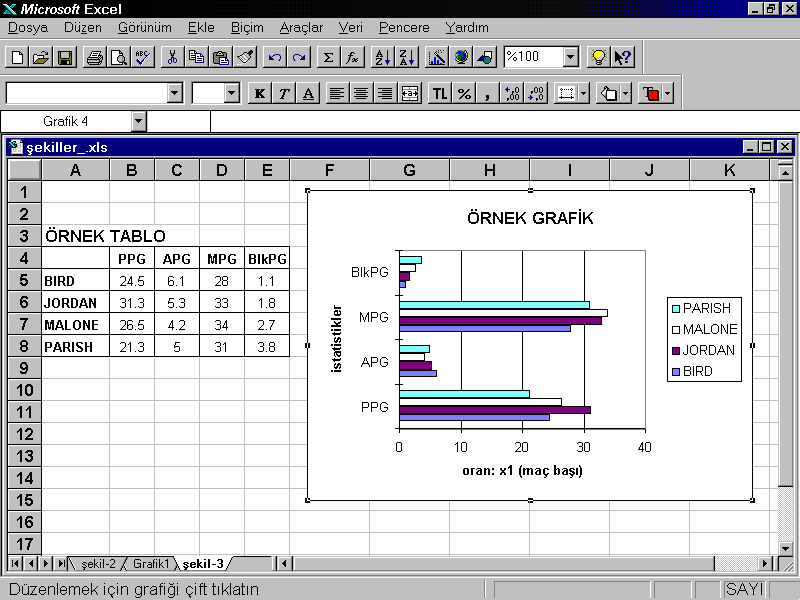The height and width of the screenshot is (600, 800).
Task: Open Print Preview icon
Action: pyautogui.click(x=119, y=57)
